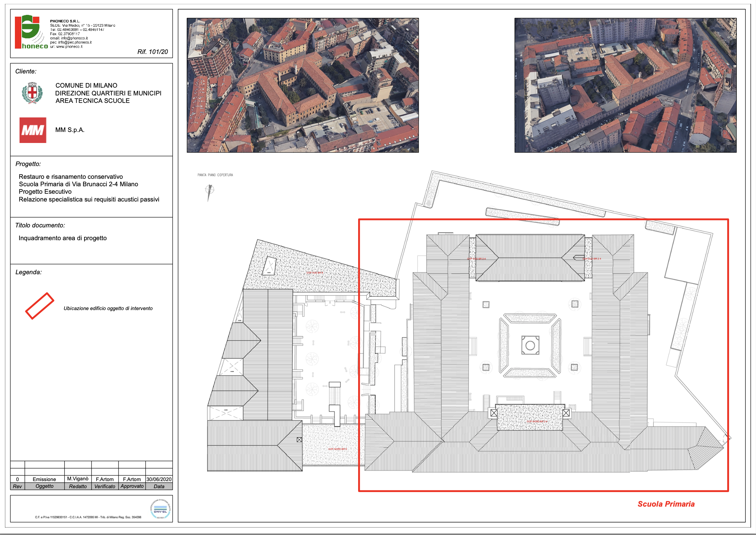Select 'PIANTA PIANO COPERTURA' drawing label
The image size is (756, 535).
click(215, 175)
